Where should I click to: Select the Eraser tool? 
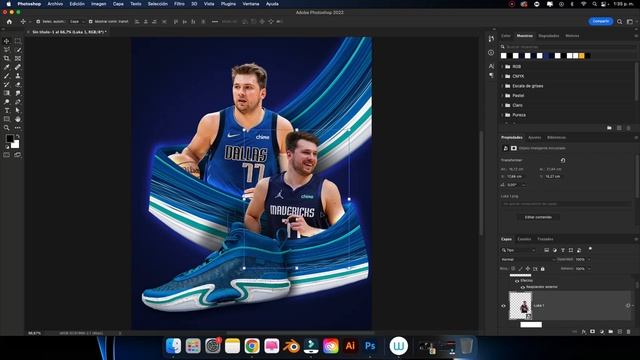click(18, 84)
